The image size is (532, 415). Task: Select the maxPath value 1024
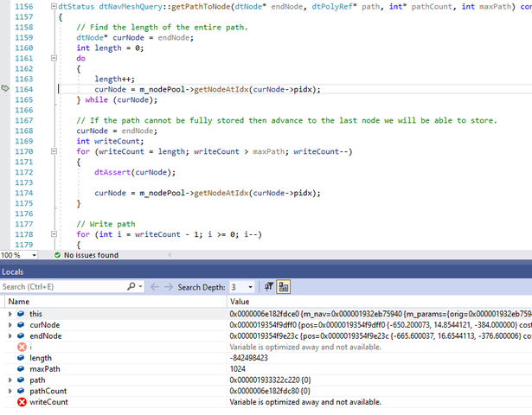click(x=238, y=369)
